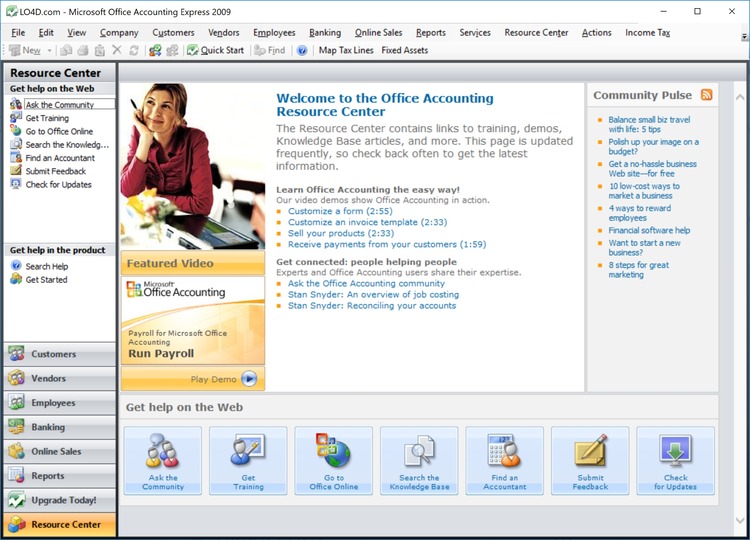Viewport: 750px width, 540px height.
Task: Open the Company menu
Action: (119, 33)
